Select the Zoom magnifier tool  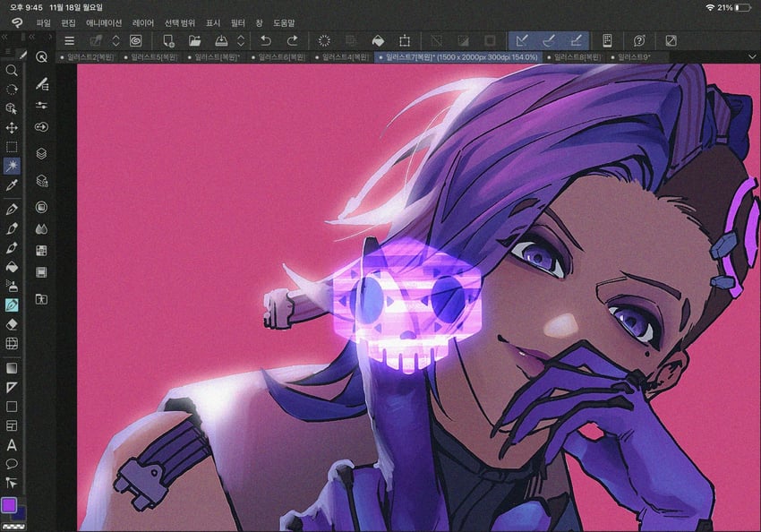[x=12, y=71]
